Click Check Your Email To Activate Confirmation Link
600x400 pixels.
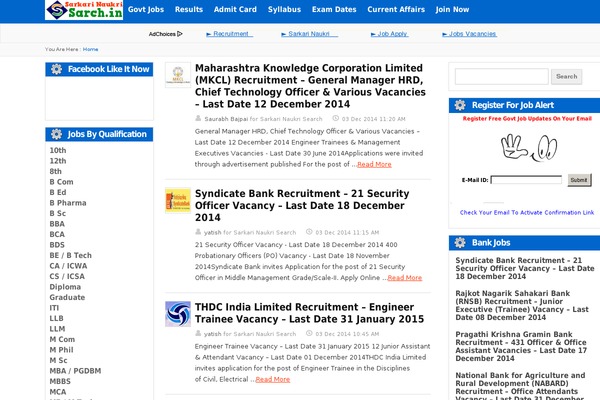click(x=527, y=212)
